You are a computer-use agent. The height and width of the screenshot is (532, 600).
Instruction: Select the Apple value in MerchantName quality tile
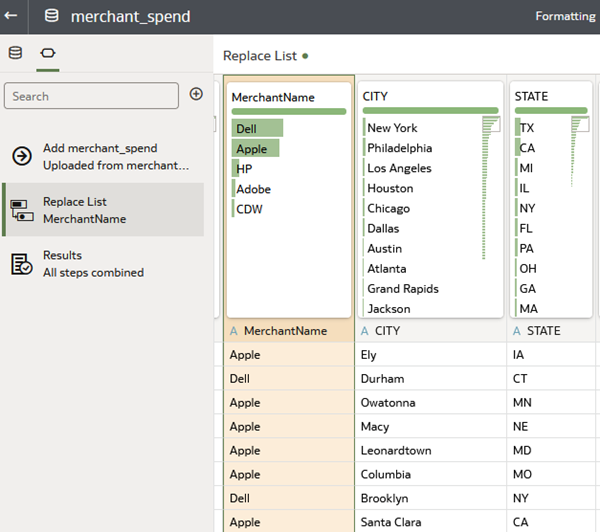(256, 148)
